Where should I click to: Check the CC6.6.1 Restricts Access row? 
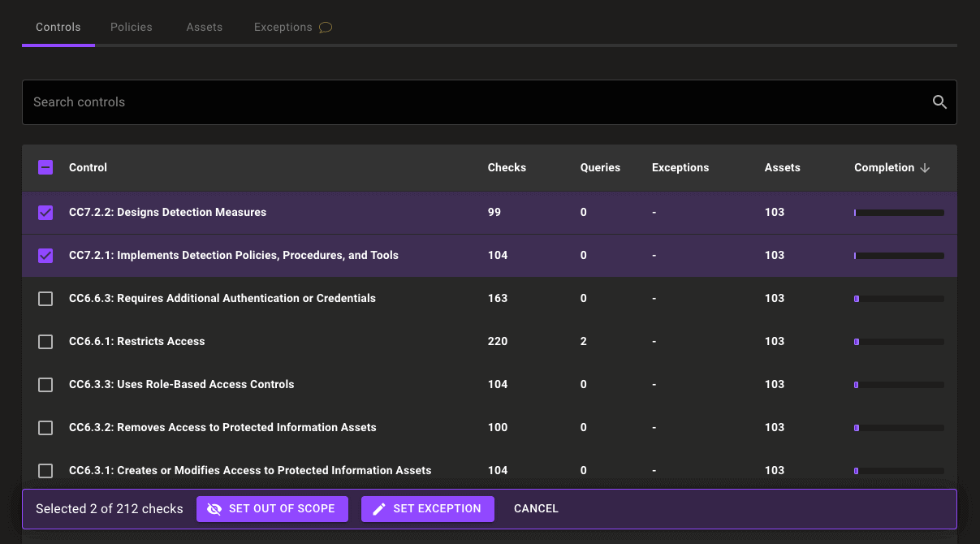[45, 342]
